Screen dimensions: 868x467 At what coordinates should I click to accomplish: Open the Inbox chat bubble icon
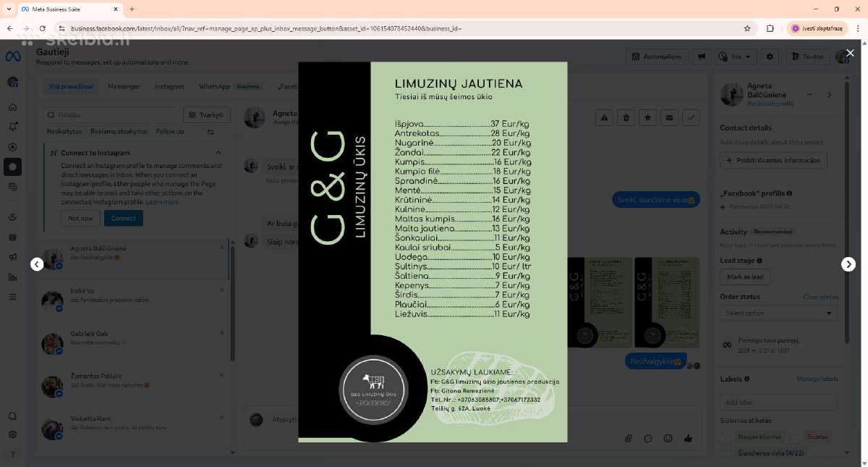coord(12,167)
